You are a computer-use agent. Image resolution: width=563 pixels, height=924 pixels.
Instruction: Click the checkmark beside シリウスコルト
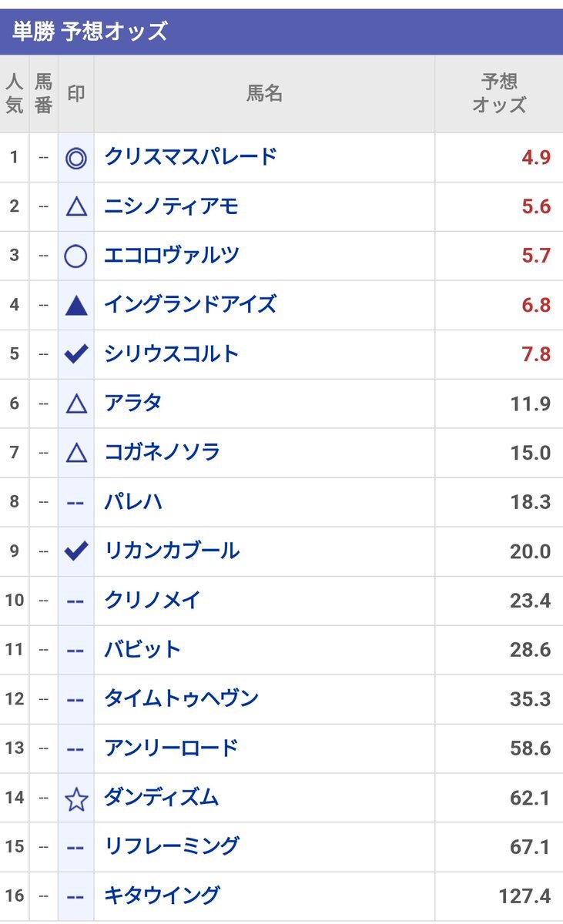tap(75, 354)
